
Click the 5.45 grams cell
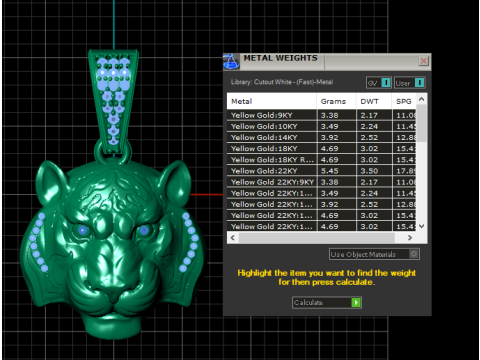pos(336,171)
